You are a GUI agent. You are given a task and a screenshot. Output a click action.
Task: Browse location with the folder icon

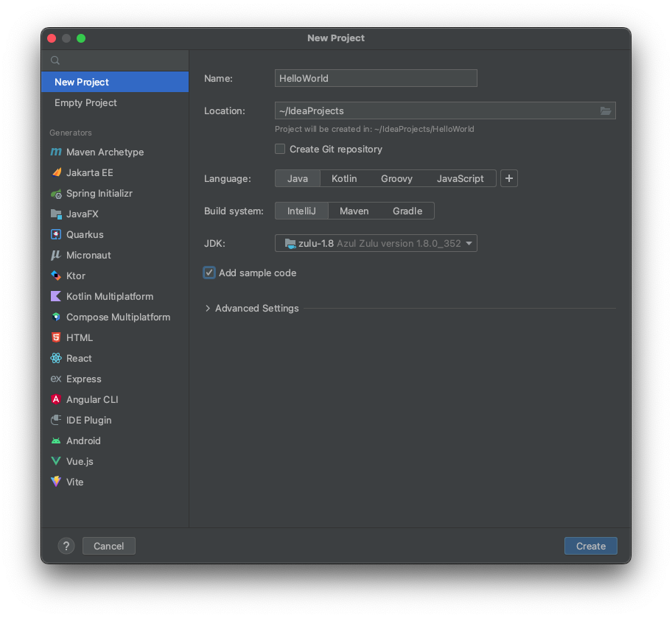[x=606, y=111]
